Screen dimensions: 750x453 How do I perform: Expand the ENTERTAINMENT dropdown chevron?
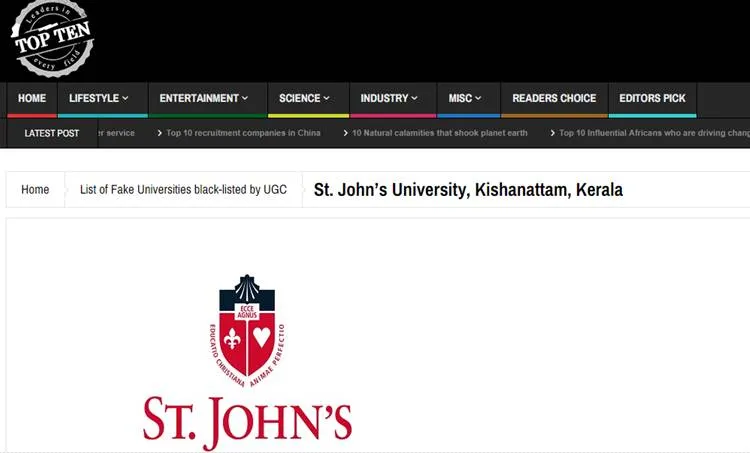pyautogui.click(x=245, y=99)
